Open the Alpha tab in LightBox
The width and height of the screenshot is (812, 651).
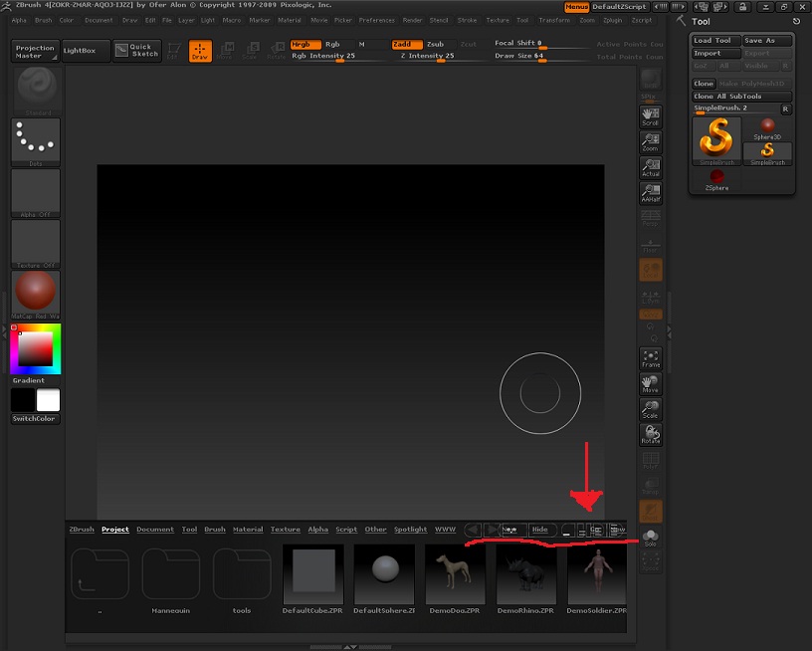coord(317,530)
